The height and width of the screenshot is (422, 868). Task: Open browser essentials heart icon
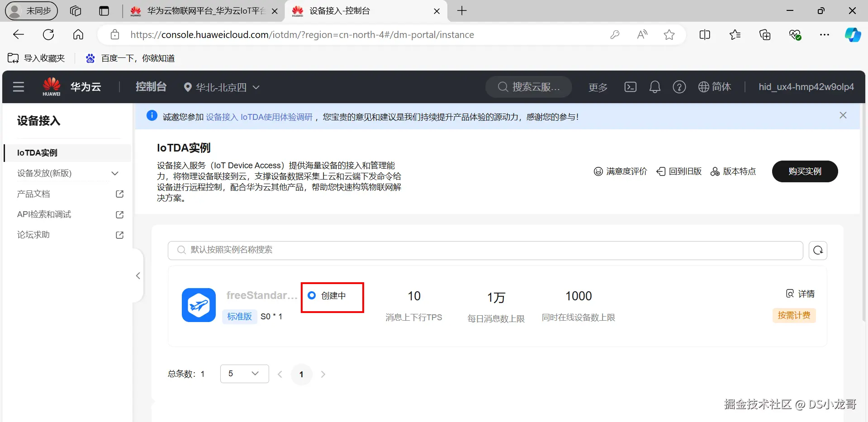[x=795, y=35]
